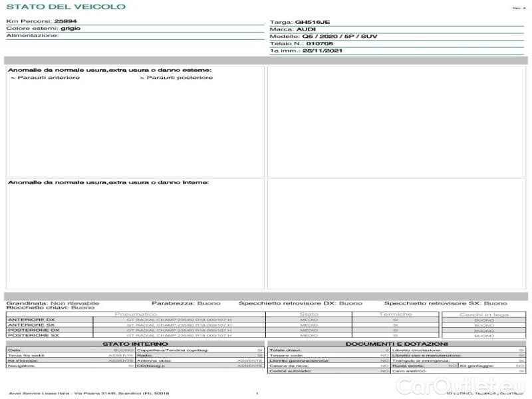Click the 'Cielo:' row label

pos(14,350)
